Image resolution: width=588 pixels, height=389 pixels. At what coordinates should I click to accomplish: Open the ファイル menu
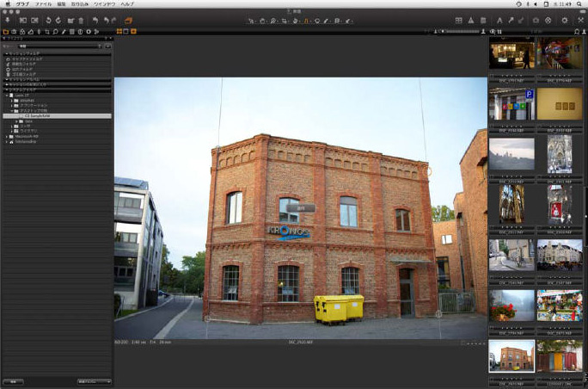pyautogui.click(x=43, y=4)
